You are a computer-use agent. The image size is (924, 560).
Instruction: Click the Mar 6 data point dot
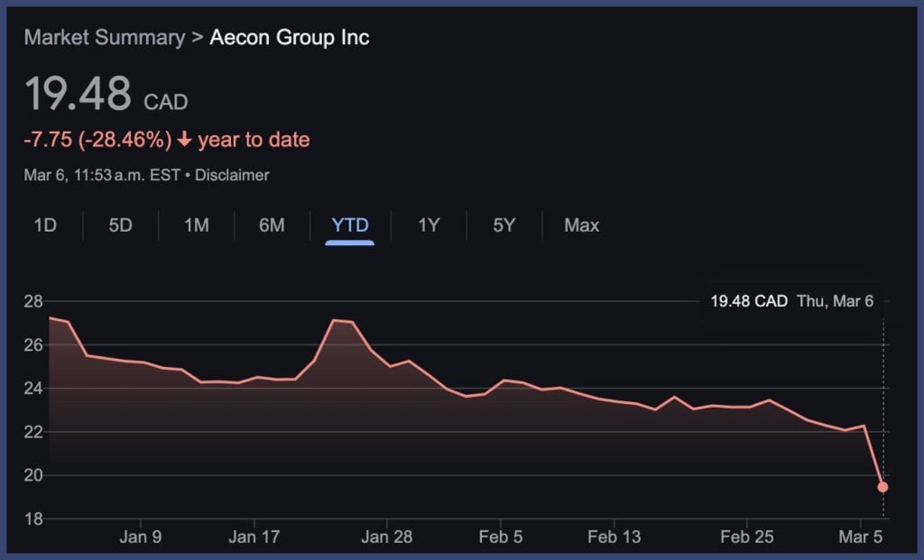pyautogui.click(x=882, y=487)
